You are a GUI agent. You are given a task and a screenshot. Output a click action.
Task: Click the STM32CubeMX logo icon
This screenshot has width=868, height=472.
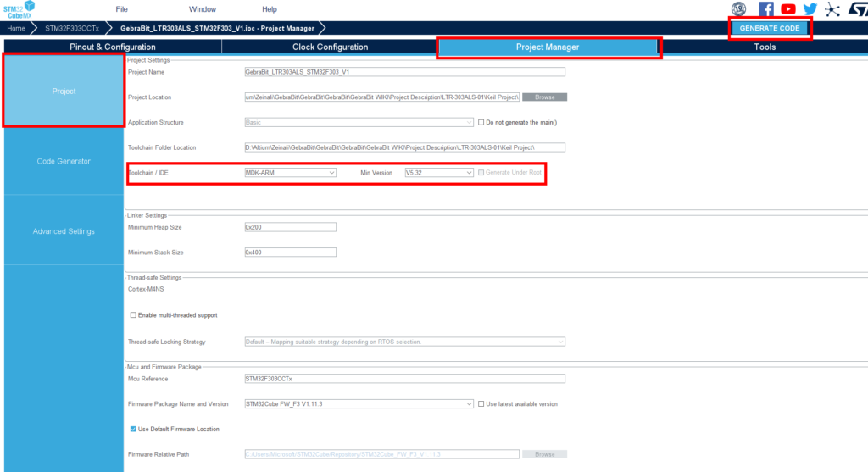pos(19,9)
